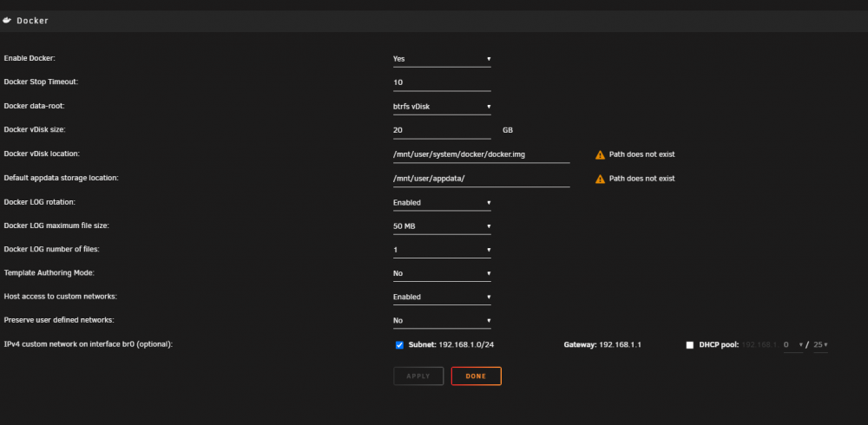Click the "Enable Docker:" label
The width and height of the screenshot is (868, 425).
tap(30, 58)
